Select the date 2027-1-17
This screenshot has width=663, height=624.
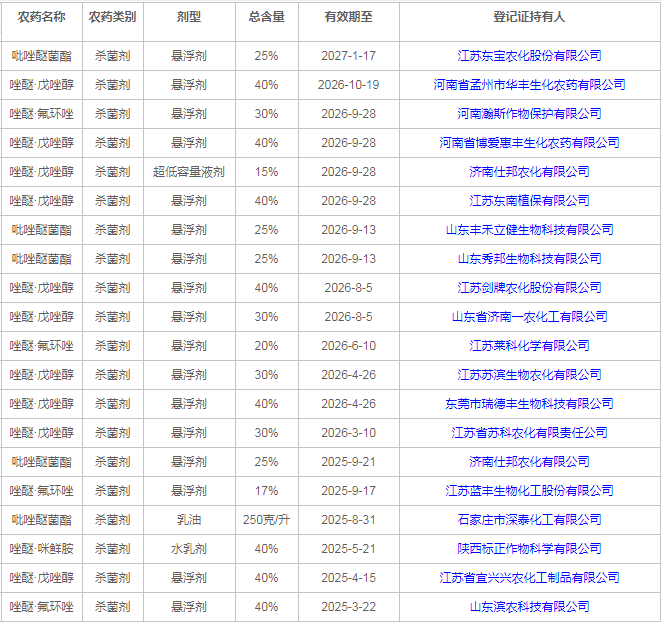[x=348, y=56]
